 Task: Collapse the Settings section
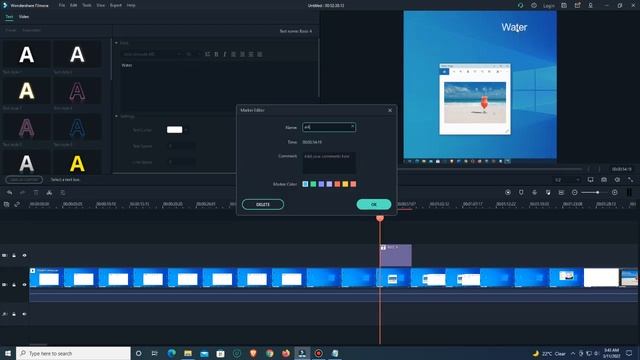coord(116,116)
